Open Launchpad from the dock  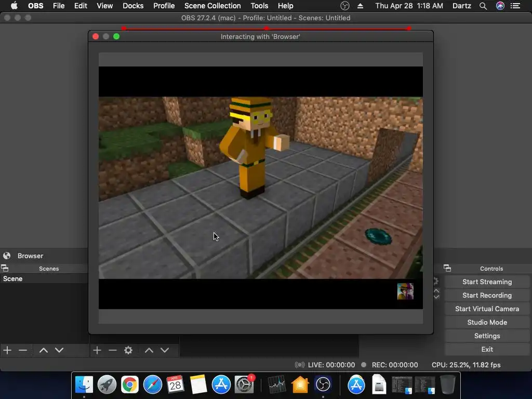(107, 384)
